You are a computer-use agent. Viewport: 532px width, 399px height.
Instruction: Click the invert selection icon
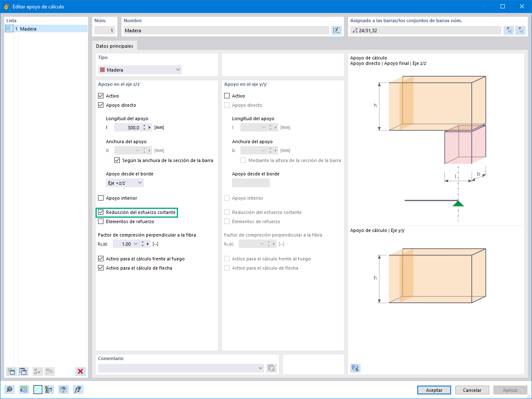point(49,371)
